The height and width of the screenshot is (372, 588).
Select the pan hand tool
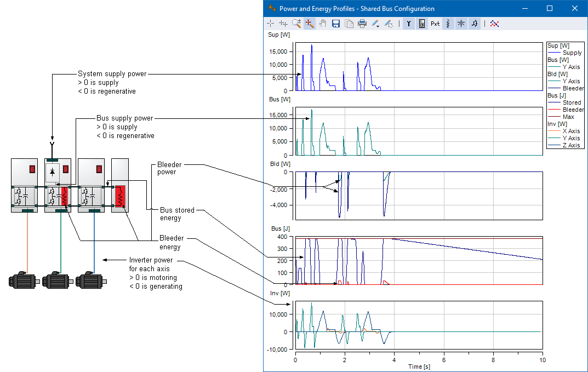[x=323, y=24]
